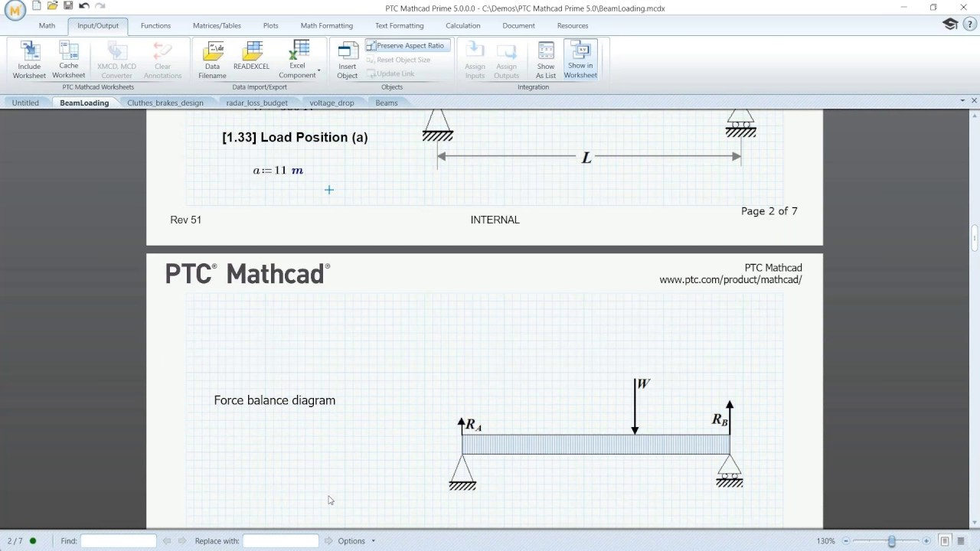Open a file via folder icon
This screenshot has width=980, height=551.
tap(52, 6)
